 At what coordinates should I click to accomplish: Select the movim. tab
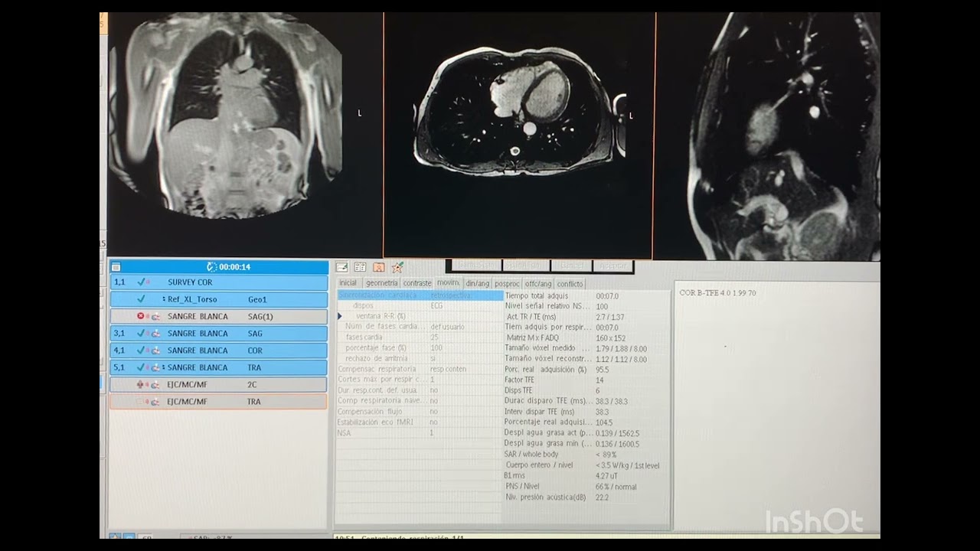point(449,283)
